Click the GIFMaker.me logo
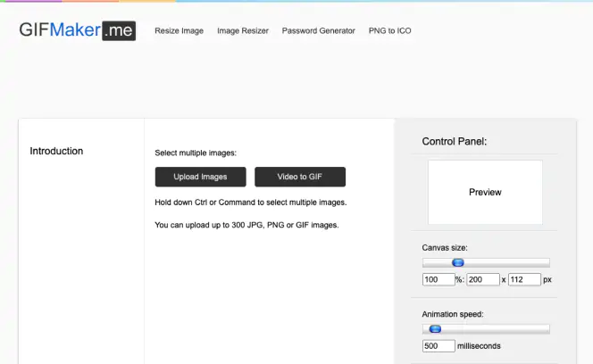Image resolution: width=593 pixels, height=364 pixels. point(78,30)
